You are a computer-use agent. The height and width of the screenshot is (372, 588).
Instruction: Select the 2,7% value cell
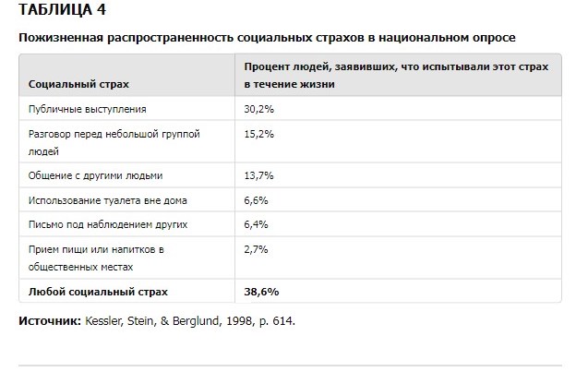coord(256,249)
